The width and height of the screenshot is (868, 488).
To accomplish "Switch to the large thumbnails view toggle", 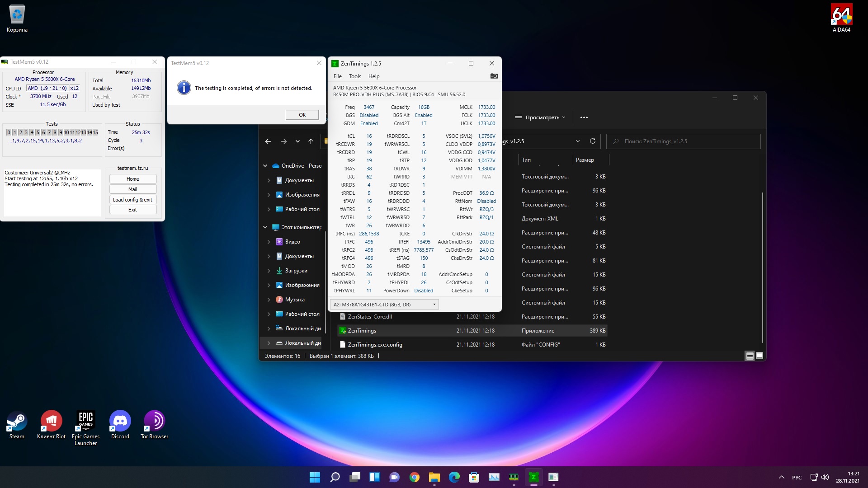I will coord(759,356).
